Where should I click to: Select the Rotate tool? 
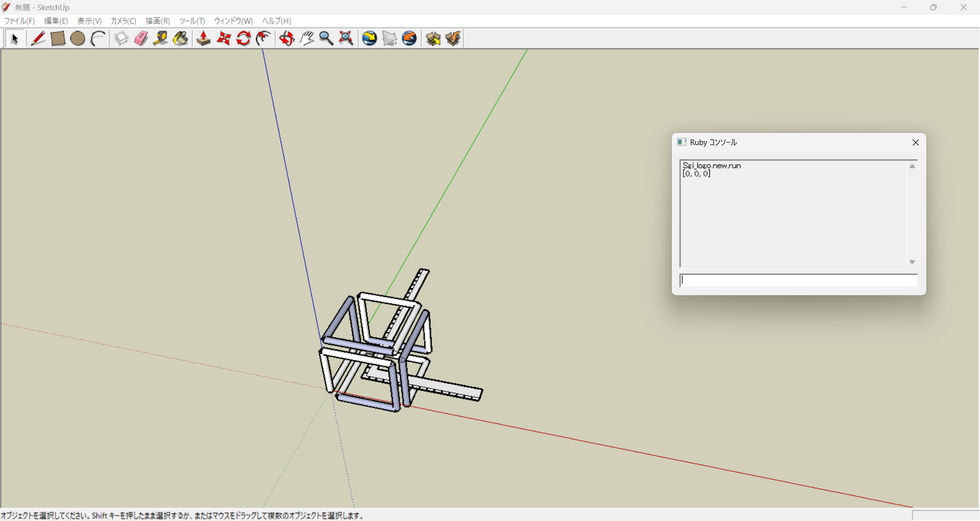point(243,39)
